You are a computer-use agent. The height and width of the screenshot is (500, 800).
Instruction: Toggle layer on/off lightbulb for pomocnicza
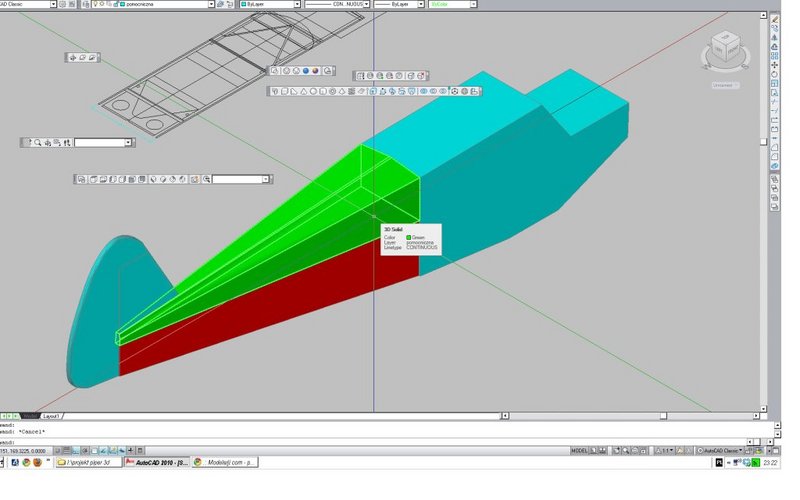[x=95, y=4]
